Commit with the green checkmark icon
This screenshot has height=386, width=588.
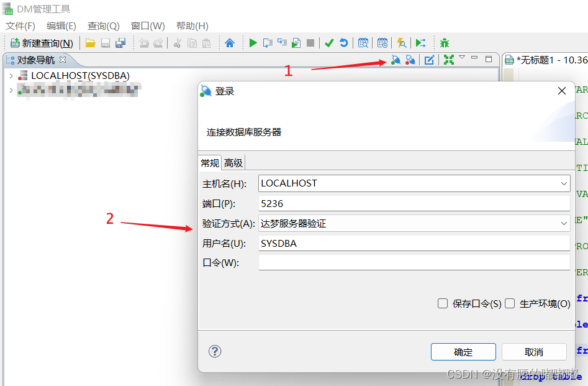click(x=329, y=43)
